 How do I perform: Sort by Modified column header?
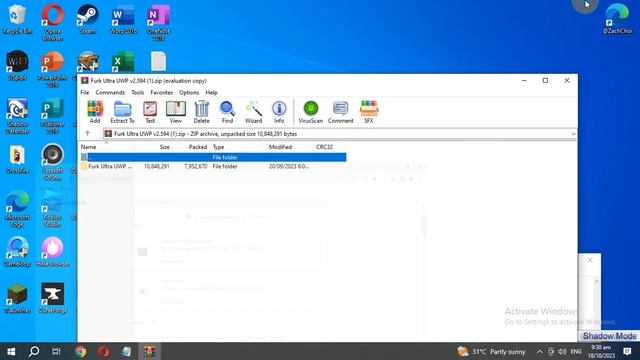click(x=280, y=147)
